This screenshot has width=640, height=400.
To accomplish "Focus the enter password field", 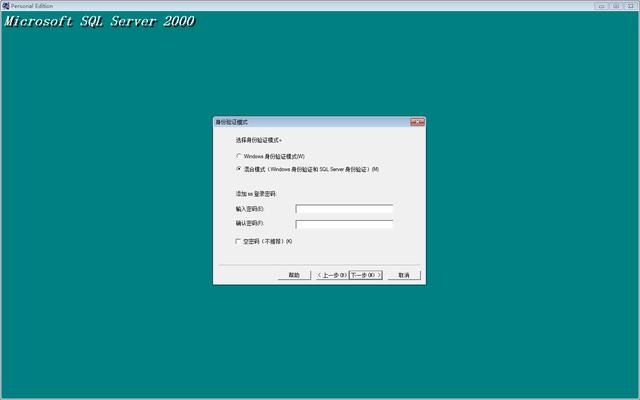I will pyautogui.click(x=344, y=209).
